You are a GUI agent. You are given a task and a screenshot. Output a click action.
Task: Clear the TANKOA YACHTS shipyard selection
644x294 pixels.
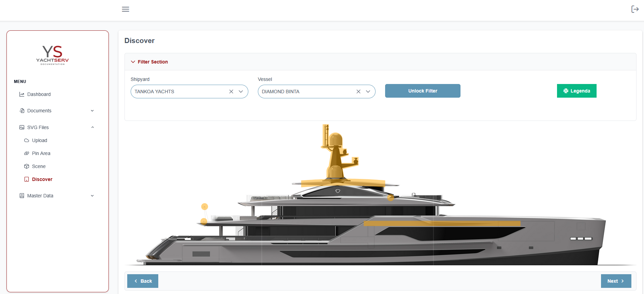tap(231, 92)
